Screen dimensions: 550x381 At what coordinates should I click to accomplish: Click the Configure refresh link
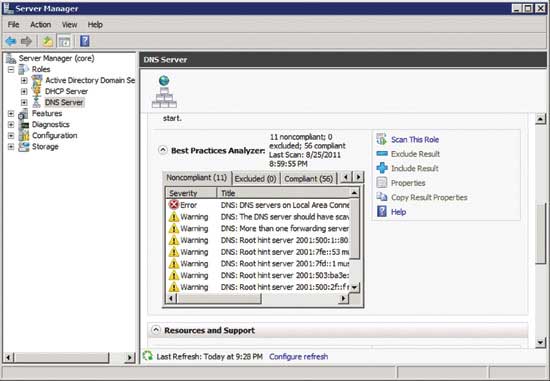299,356
